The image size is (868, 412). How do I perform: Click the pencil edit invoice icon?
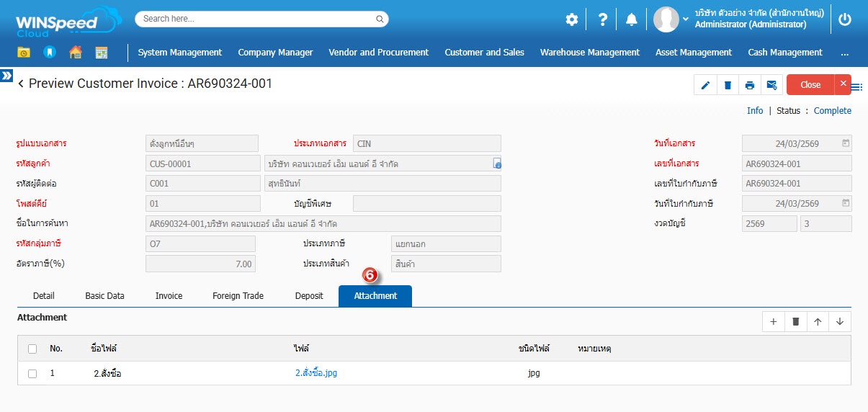pos(705,85)
